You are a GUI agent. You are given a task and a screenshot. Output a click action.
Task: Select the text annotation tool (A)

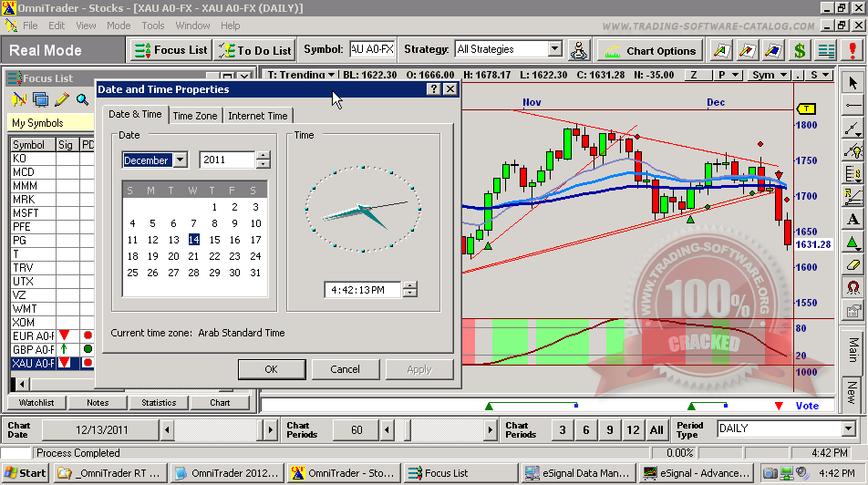click(x=852, y=219)
